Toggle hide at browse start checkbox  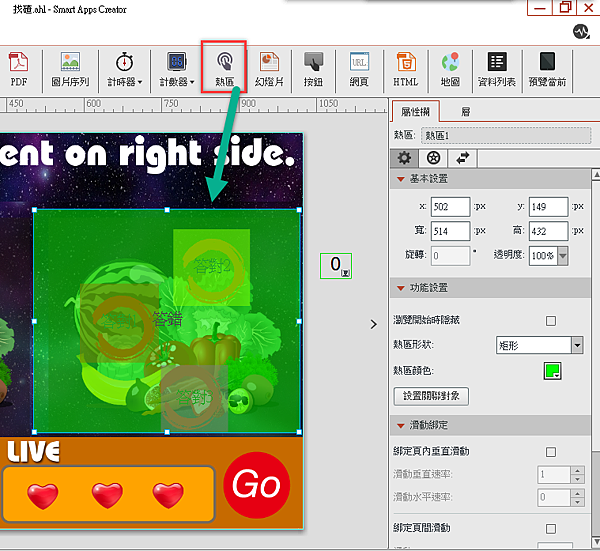[x=551, y=321]
